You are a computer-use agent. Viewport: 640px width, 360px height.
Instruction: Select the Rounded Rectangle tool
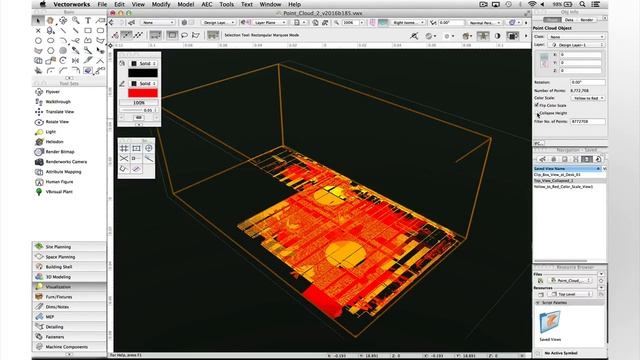click(x=100, y=30)
